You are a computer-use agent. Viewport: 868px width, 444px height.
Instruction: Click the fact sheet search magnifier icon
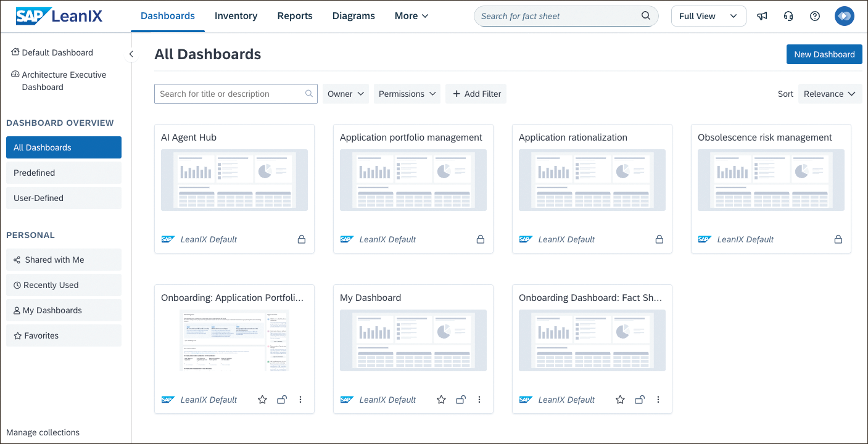(646, 16)
